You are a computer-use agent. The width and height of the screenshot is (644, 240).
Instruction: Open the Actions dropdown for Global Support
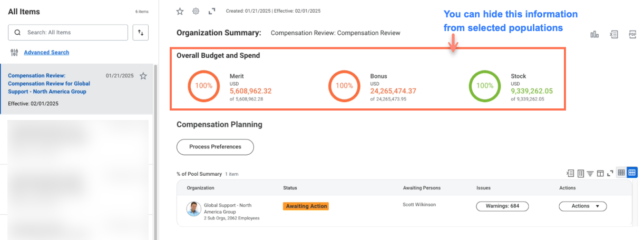[582, 206]
